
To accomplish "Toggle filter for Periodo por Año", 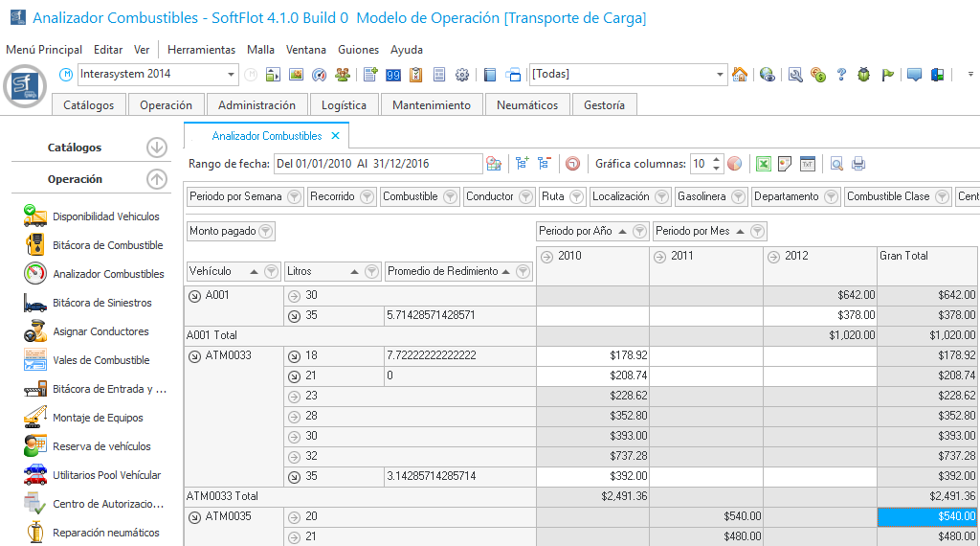I will coord(639,231).
